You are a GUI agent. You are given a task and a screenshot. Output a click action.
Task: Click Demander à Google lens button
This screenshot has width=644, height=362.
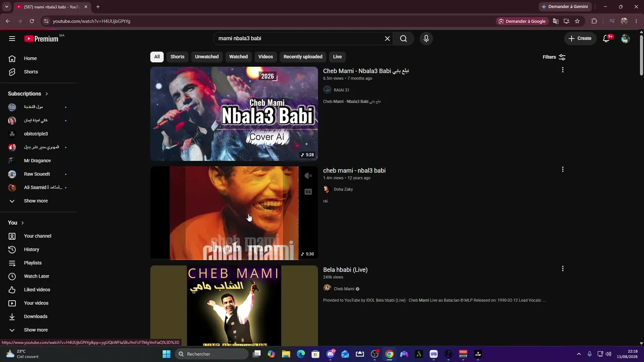click(x=522, y=21)
